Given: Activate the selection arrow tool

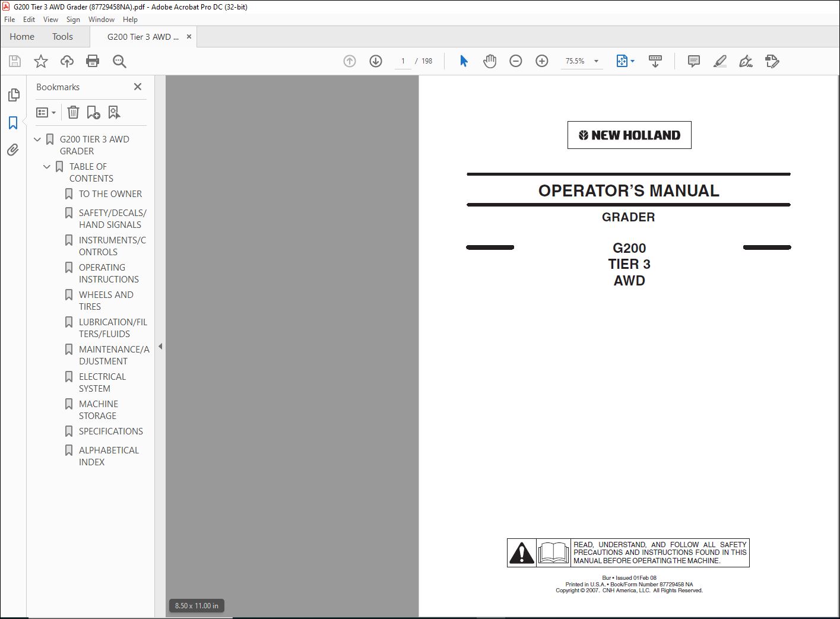Looking at the screenshot, I should 464,61.
